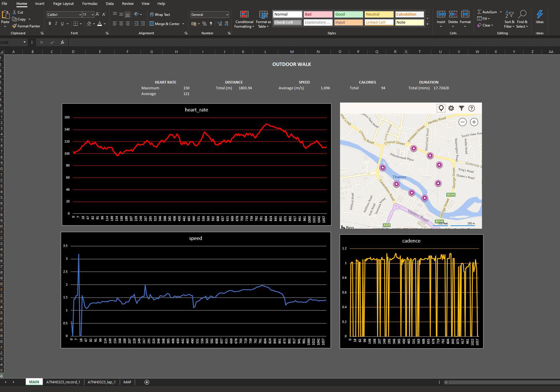Click the Ideas lightning icon

pos(539,14)
